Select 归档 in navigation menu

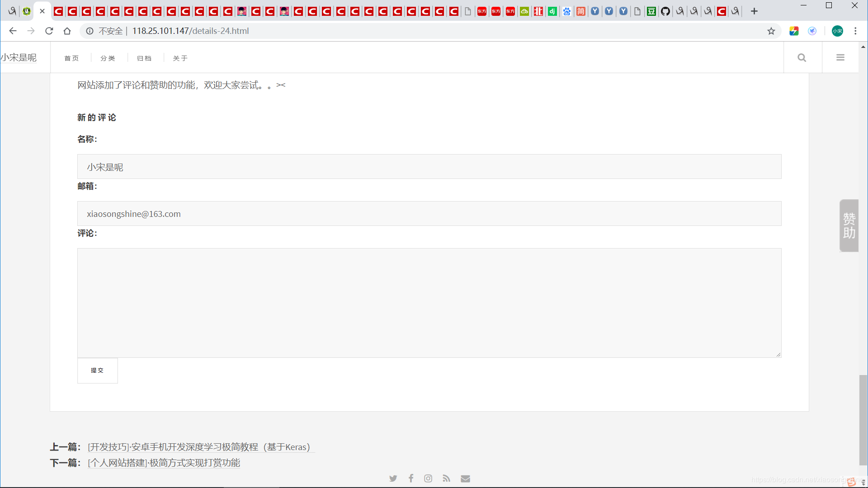(x=144, y=58)
